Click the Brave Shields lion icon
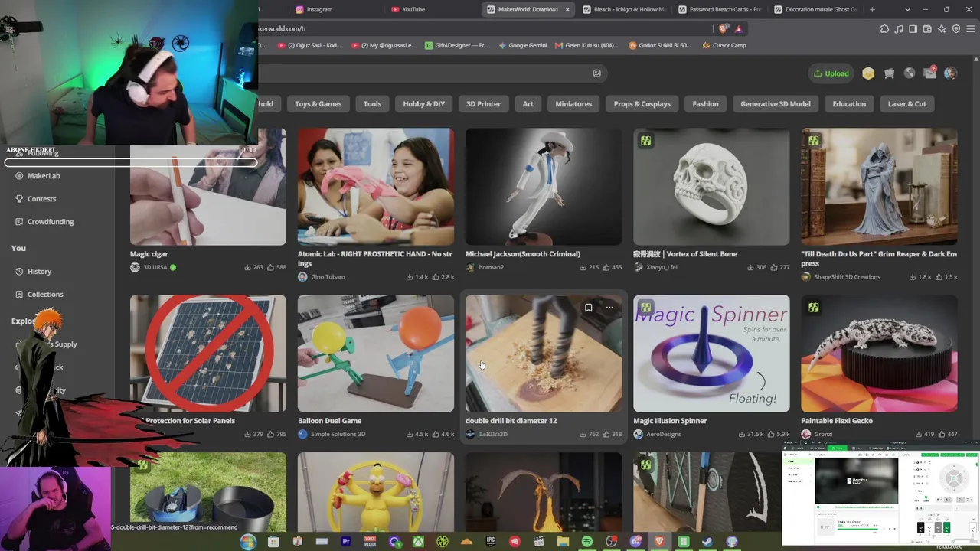The height and width of the screenshot is (551, 980). pyautogui.click(x=724, y=29)
